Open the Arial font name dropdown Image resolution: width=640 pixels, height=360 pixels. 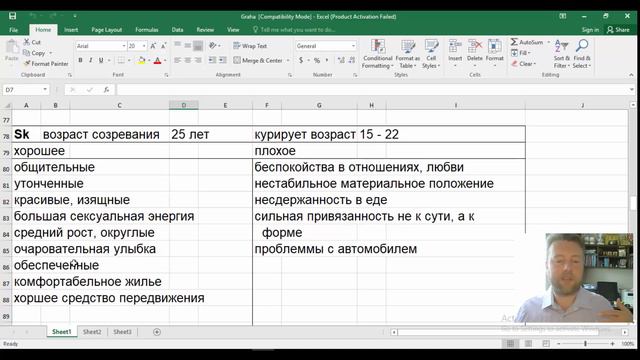(124, 46)
